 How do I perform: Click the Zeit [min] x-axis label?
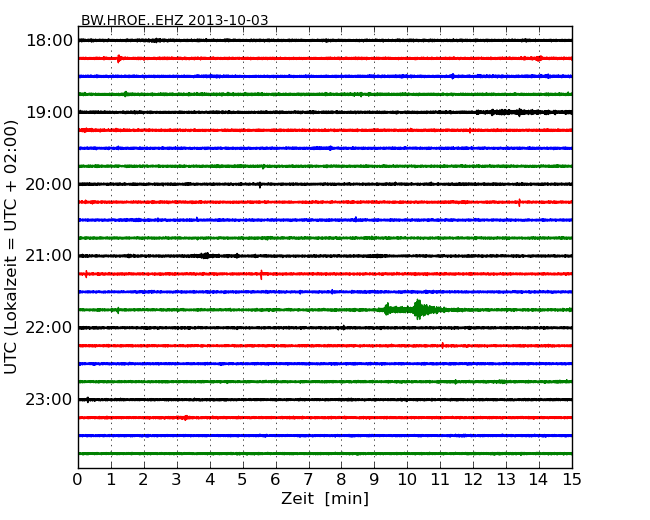click(325, 498)
